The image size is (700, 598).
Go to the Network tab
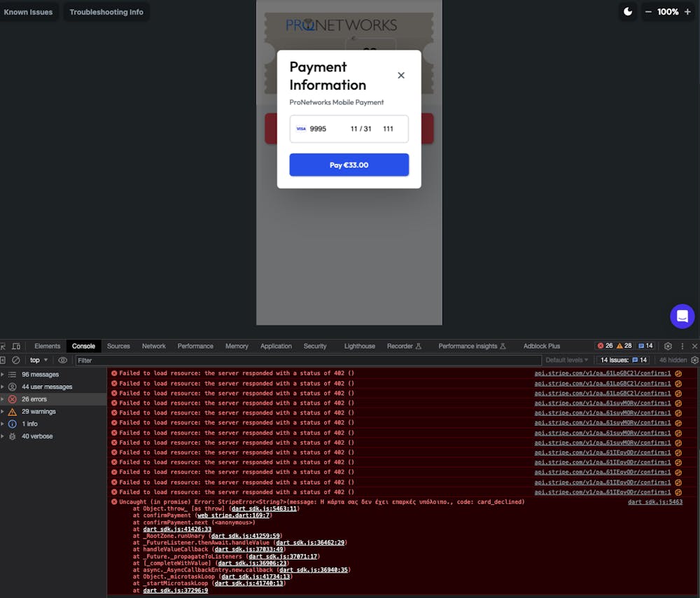(x=153, y=346)
